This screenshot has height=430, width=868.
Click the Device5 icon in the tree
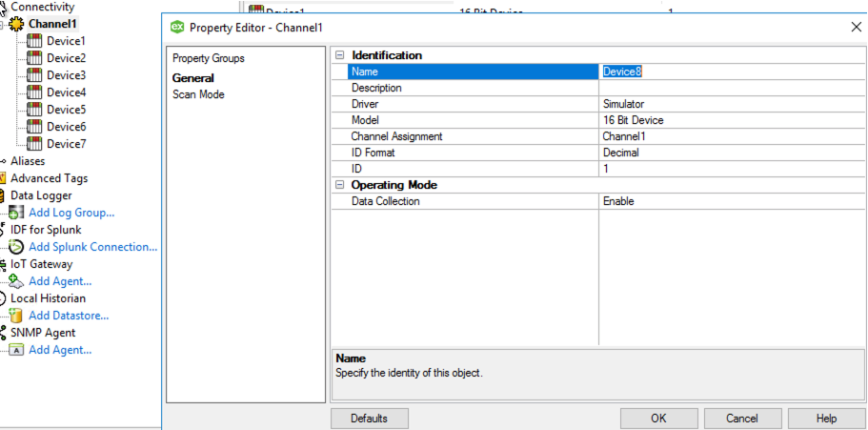tap(35, 110)
